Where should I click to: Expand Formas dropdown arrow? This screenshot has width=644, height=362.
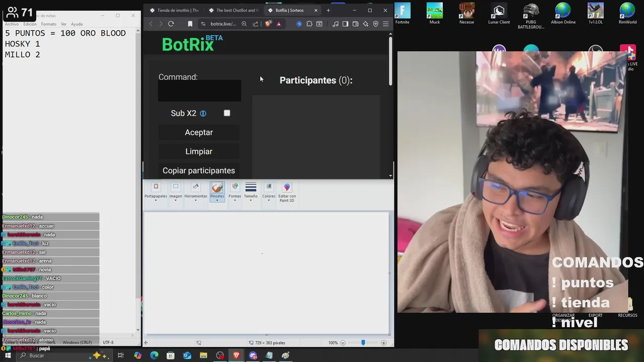tap(234, 201)
